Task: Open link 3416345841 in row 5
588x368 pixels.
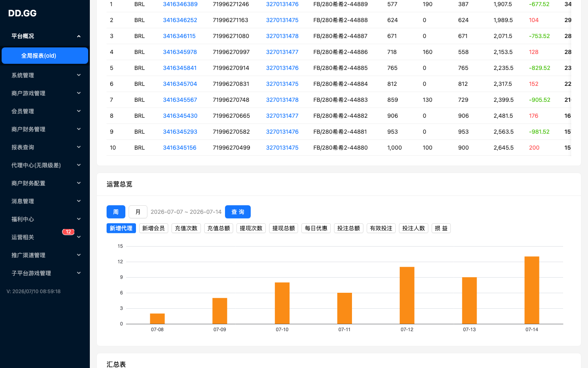Action: coord(180,68)
